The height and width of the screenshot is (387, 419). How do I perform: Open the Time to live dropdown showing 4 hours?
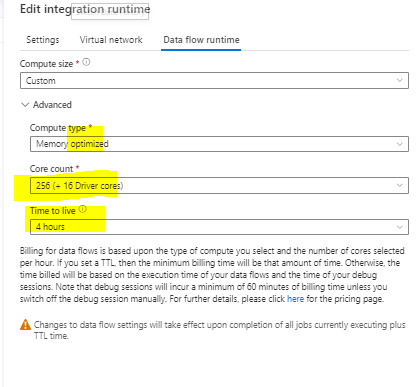click(219, 227)
